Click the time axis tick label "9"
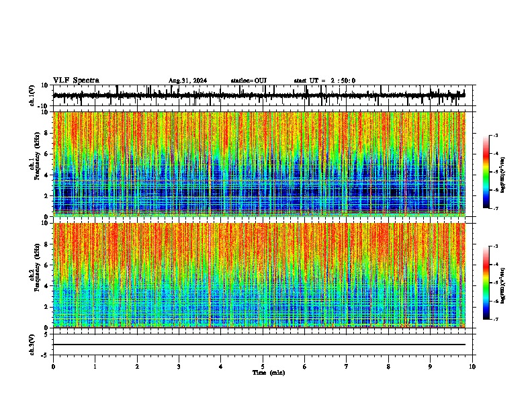Viewport: 532px width, 411px height. [430, 367]
